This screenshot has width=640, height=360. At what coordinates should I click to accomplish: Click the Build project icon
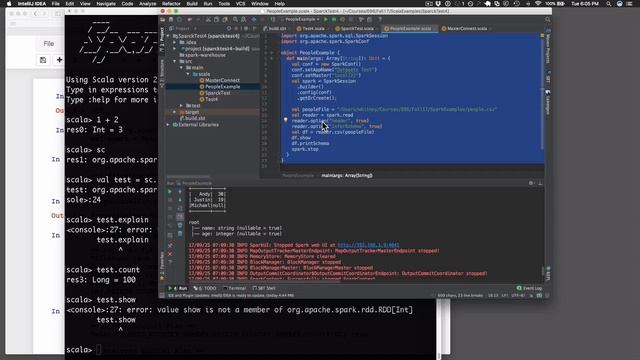click(272, 20)
